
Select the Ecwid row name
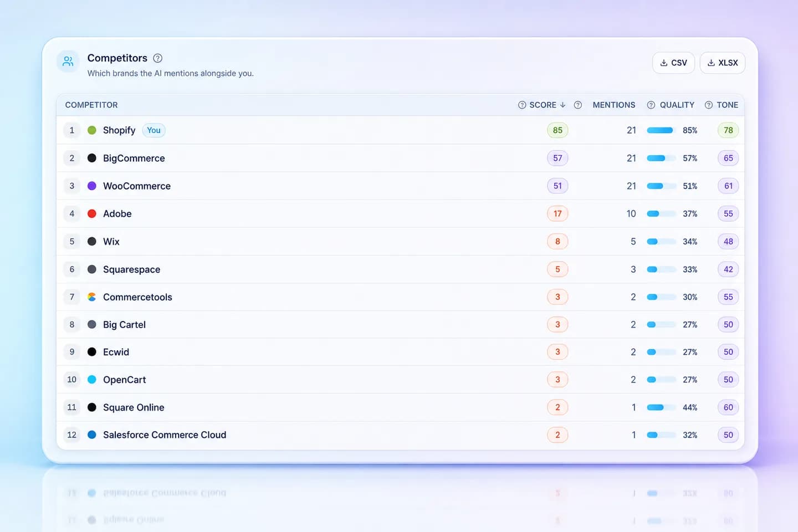116,352
